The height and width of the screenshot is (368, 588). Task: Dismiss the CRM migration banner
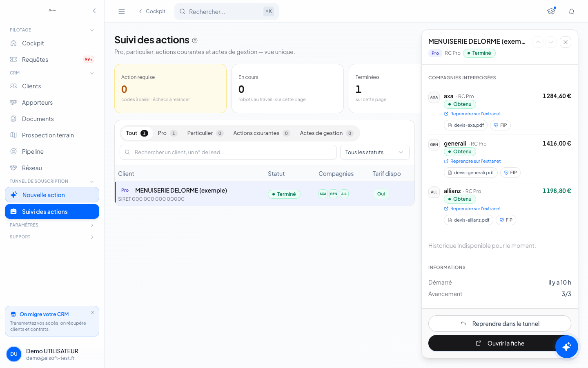(93, 312)
